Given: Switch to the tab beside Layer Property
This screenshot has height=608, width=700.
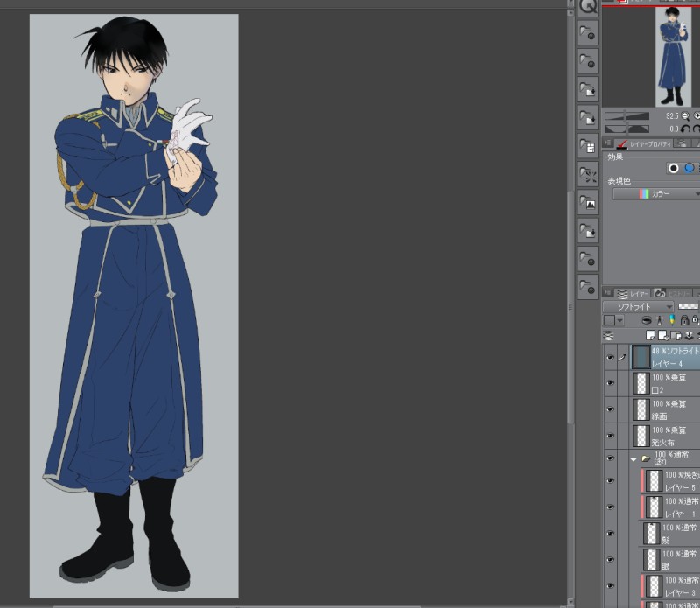Looking at the screenshot, I should point(682,143).
